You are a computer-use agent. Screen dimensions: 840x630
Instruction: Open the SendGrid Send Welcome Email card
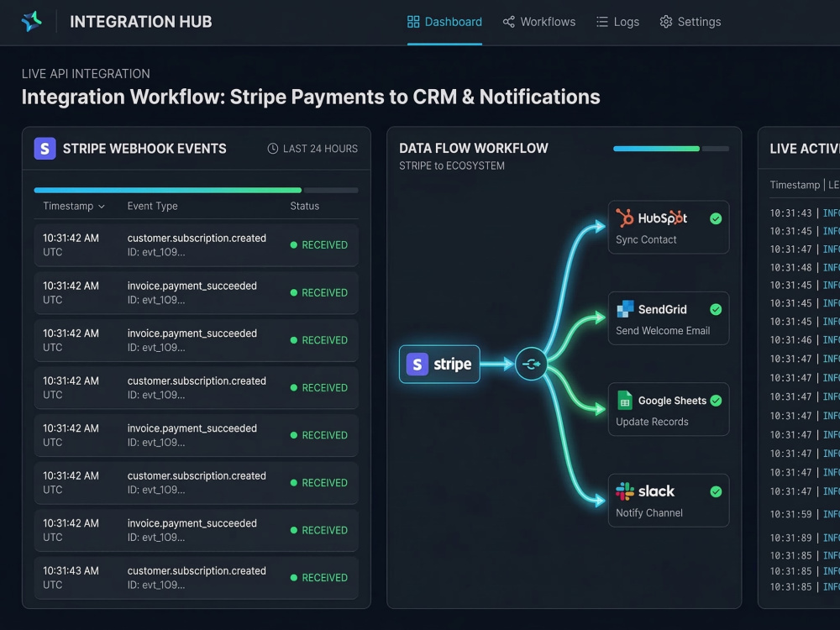pyautogui.click(x=669, y=318)
